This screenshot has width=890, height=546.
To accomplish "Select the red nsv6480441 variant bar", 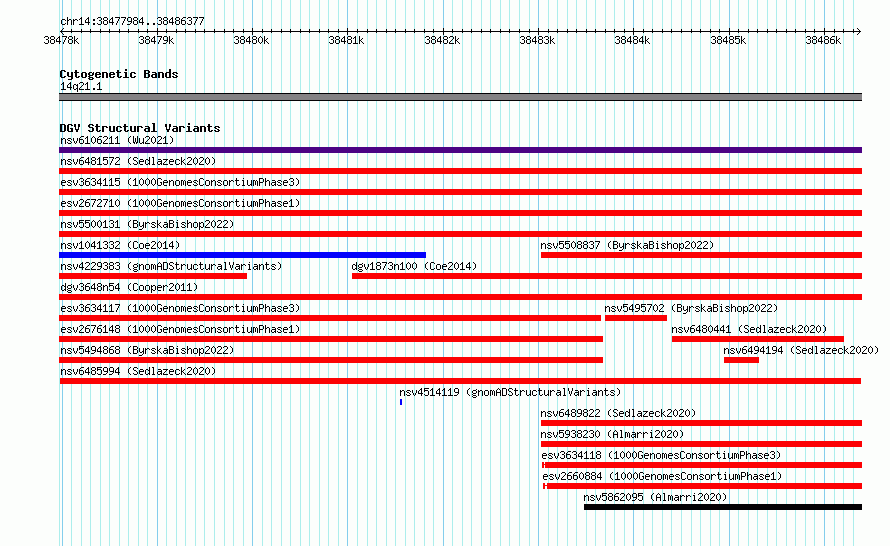I will (758, 339).
